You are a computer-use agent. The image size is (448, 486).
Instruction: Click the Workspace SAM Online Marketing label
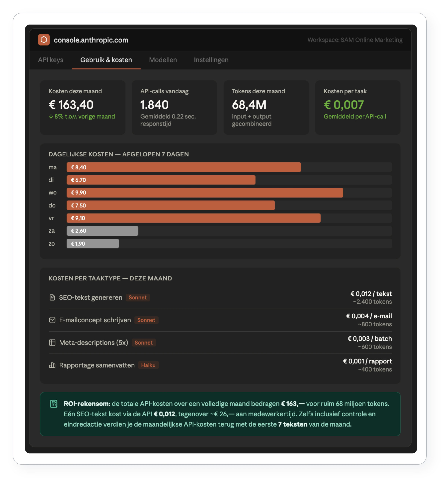pos(355,40)
